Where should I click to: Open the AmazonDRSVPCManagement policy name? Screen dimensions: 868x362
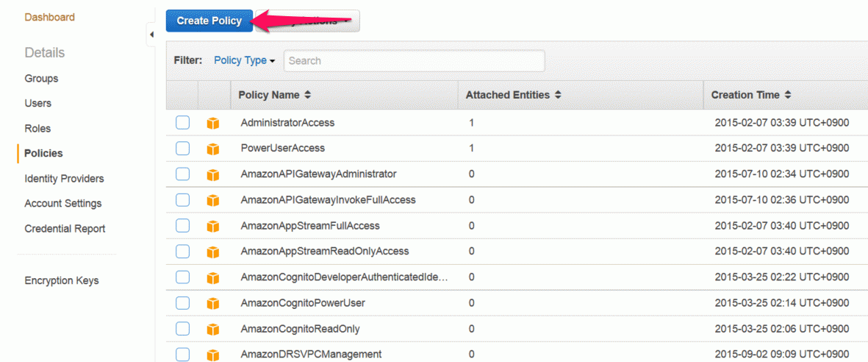click(x=311, y=354)
